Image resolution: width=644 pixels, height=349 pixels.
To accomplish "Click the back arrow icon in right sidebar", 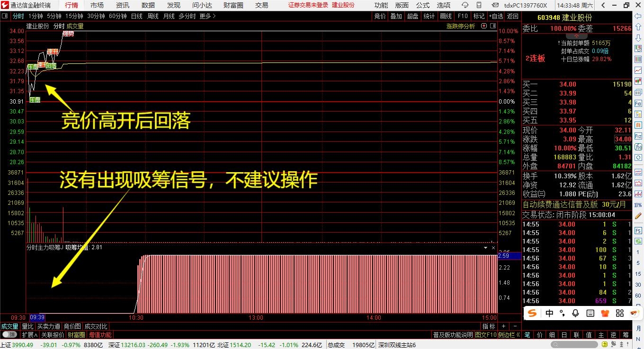I will click(638, 16).
